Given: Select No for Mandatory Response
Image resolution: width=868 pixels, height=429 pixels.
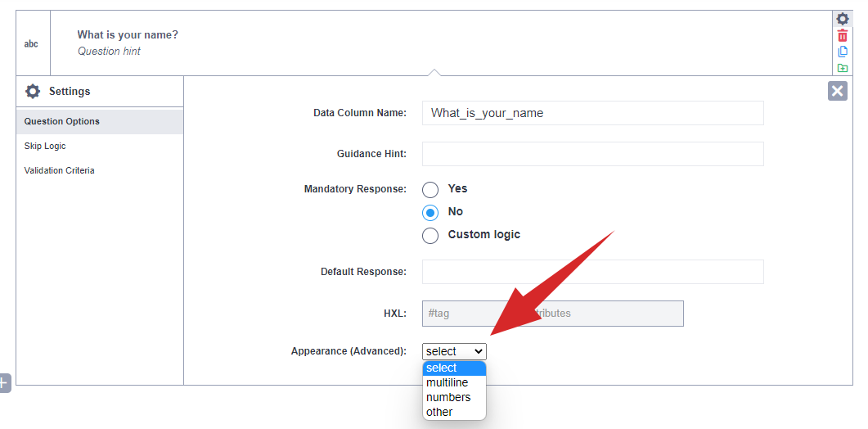Looking at the screenshot, I should click(x=430, y=212).
